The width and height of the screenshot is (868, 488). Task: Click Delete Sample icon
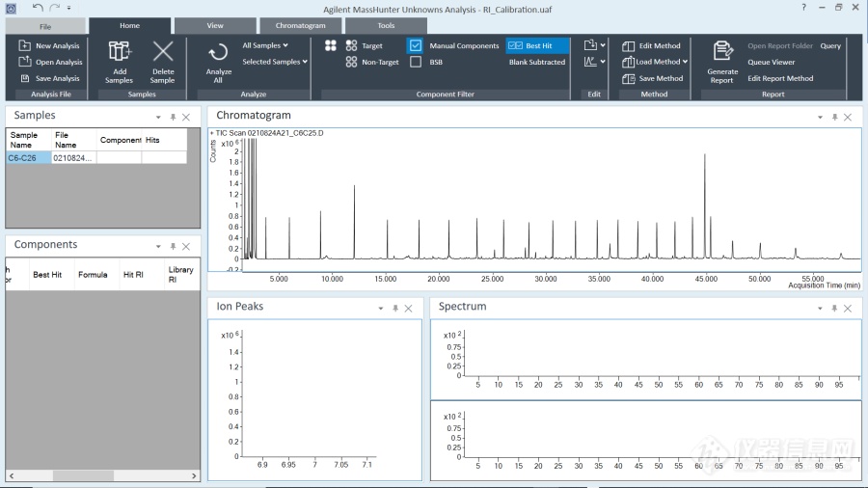[x=163, y=52]
